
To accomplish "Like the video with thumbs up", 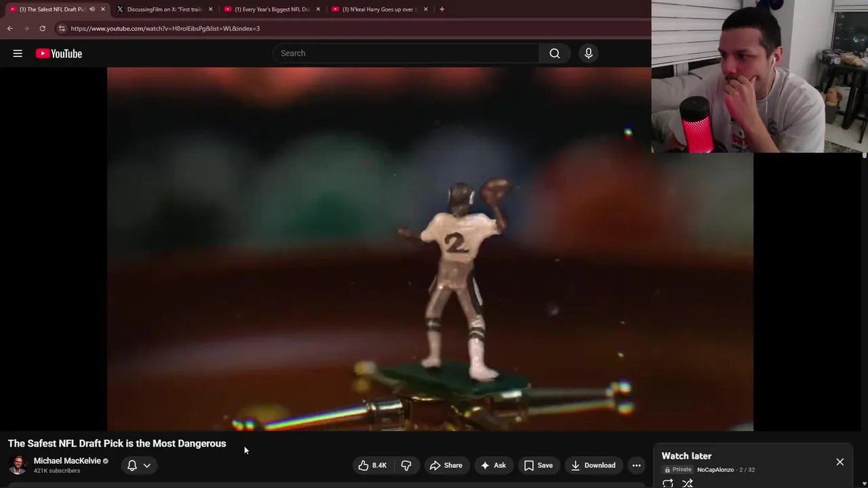I will (372, 466).
